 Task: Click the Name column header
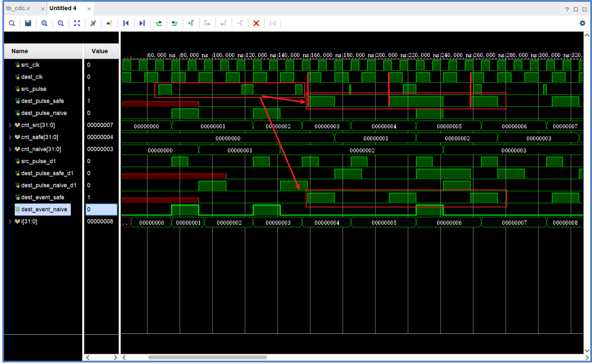[20, 51]
